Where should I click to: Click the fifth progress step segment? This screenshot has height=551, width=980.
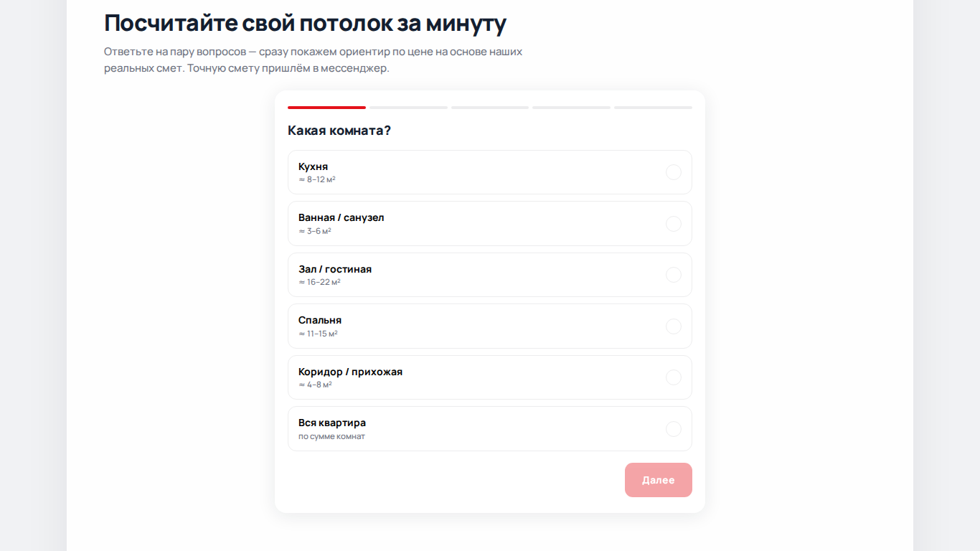point(653,108)
